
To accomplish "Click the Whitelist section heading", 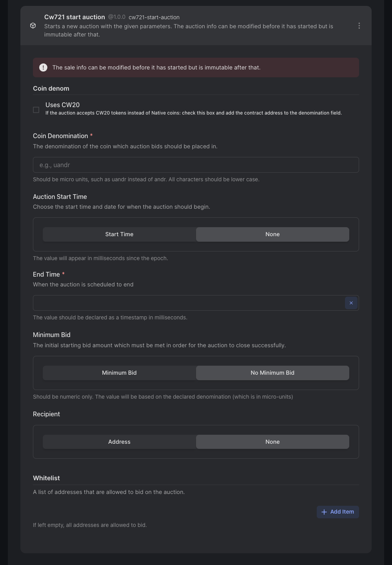I will (x=46, y=478).
